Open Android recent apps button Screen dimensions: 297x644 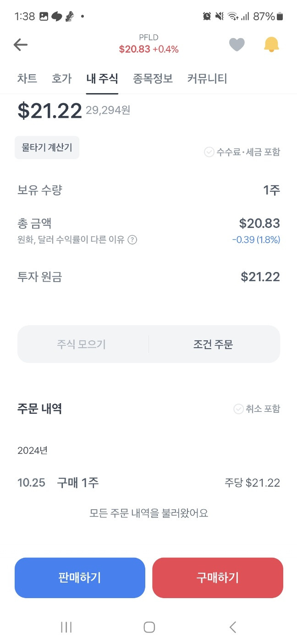tap(66, 627)
